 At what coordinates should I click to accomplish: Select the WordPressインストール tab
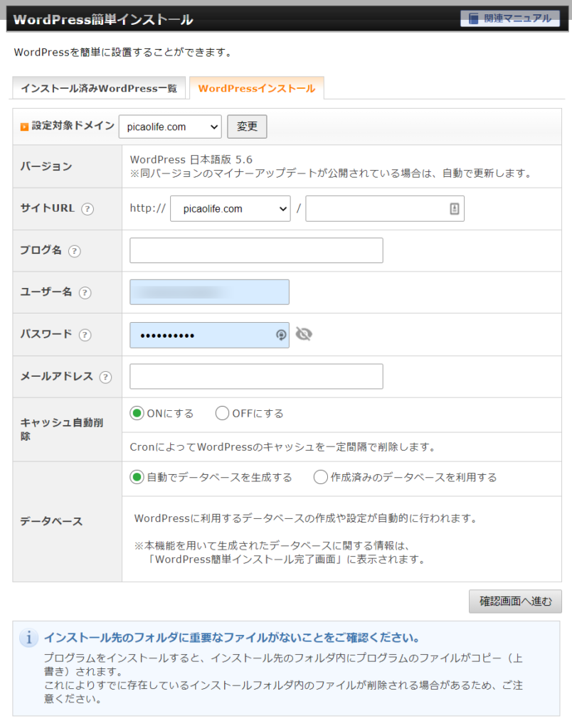pyautogui.click(x=257, y=88)
